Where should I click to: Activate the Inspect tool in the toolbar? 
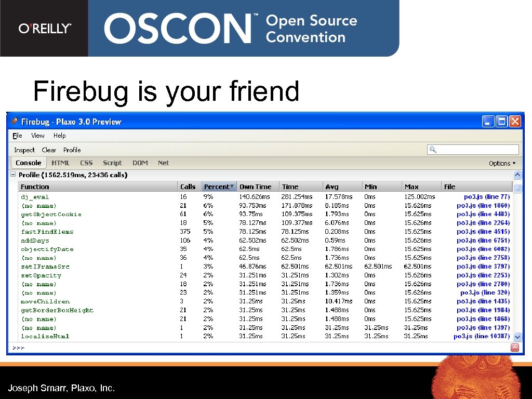pyautogui.click(x=24, y=150)
